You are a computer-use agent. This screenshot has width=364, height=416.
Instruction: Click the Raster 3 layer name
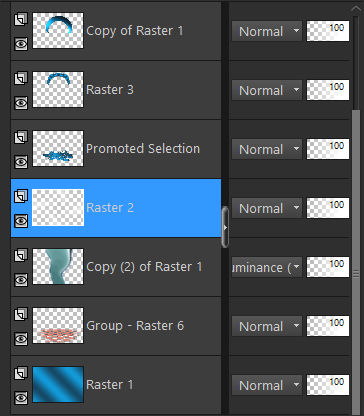pos(110,90)
